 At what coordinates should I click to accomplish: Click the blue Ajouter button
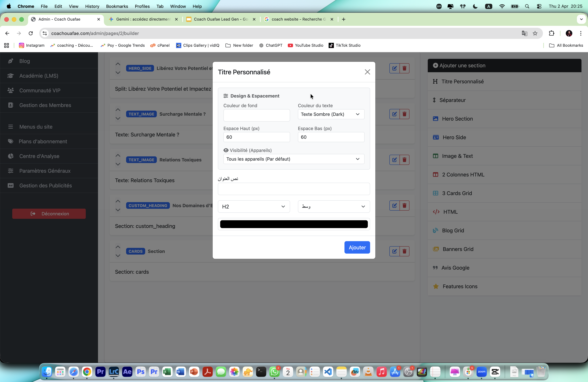[x=357, y=247]
